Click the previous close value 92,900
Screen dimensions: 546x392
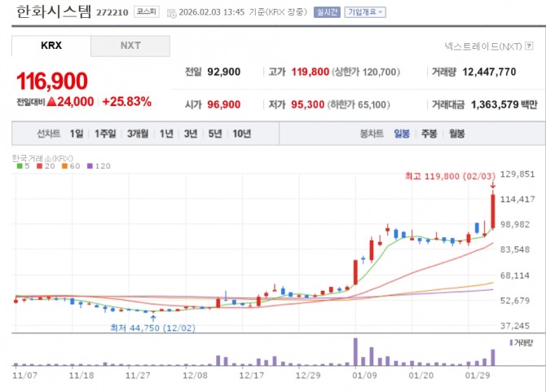coord(224,72)
